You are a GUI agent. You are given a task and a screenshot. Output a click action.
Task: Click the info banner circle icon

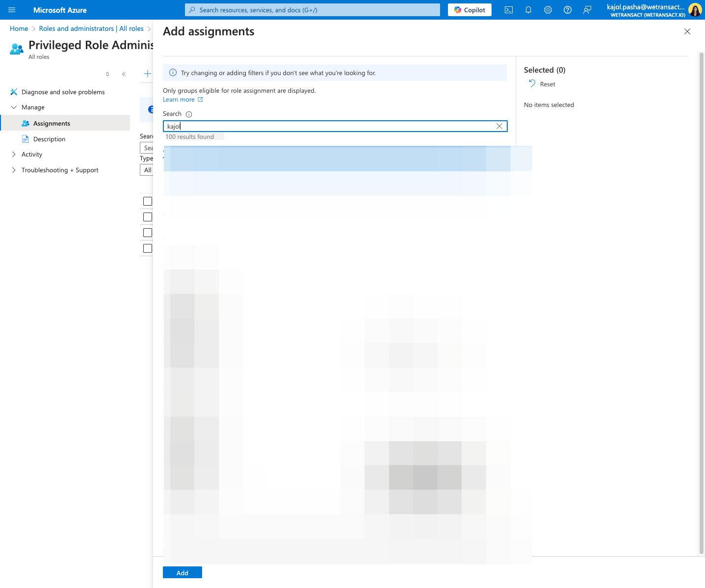[173, 73]
